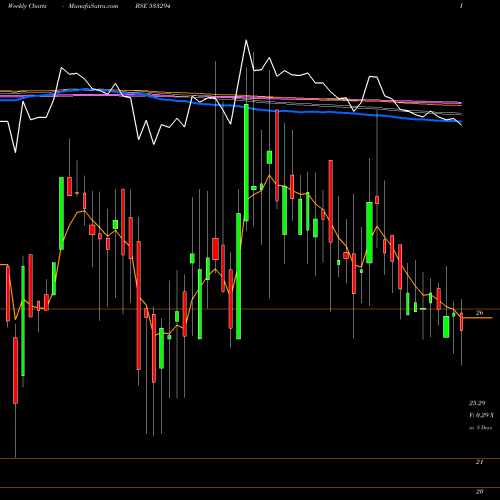Click the "V: 0.29 X" volume text
Viewport: 500px width, 500px height.
coord(481,415)
